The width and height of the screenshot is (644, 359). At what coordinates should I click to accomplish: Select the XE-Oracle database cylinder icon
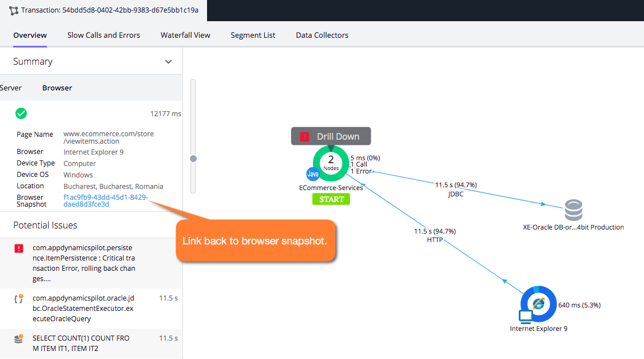click(573, 210)
